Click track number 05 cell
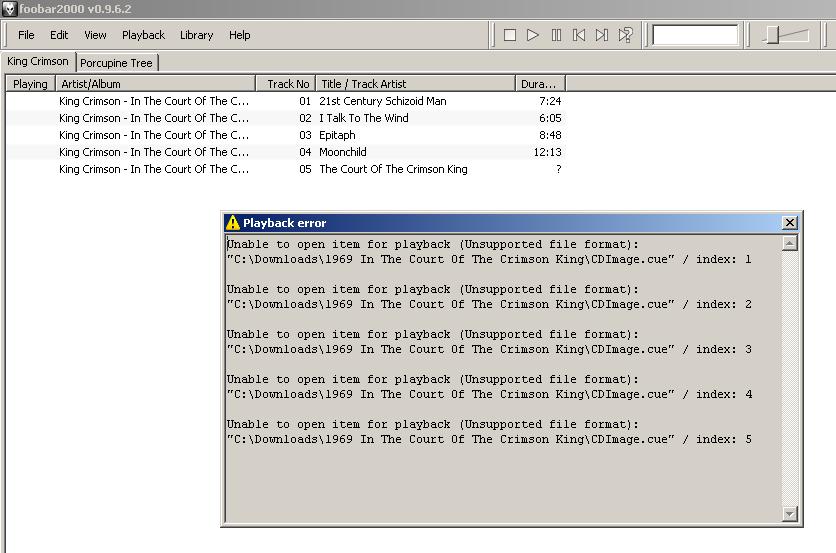The height and width of the screenshot is (553, 836). point(305,169)
